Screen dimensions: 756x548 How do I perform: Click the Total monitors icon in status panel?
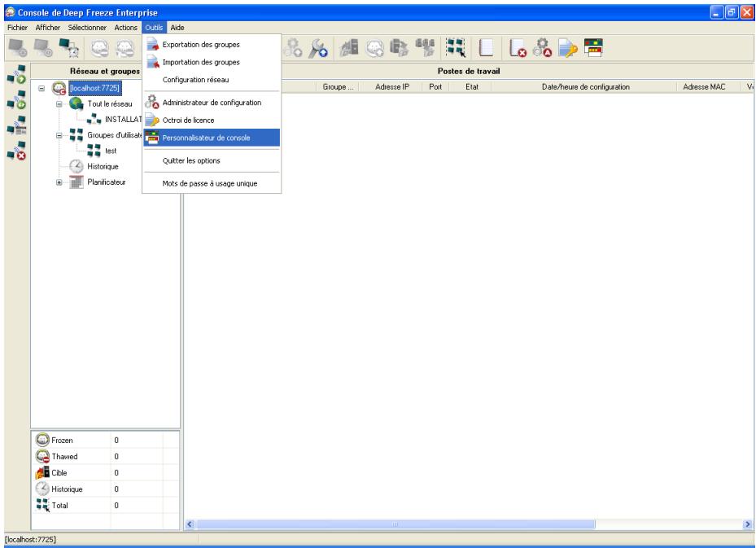pyautogui.click(x=42, y=505)
